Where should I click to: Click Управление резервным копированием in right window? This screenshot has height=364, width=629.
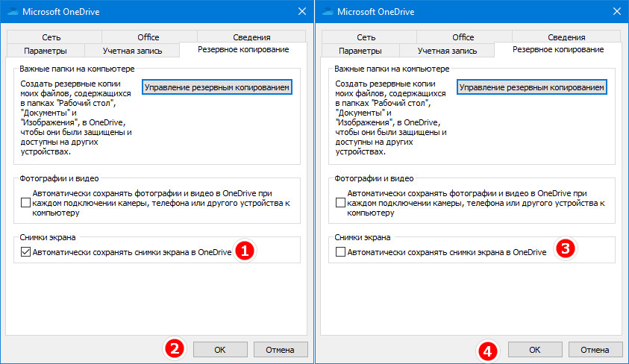[x=531, y=87]
